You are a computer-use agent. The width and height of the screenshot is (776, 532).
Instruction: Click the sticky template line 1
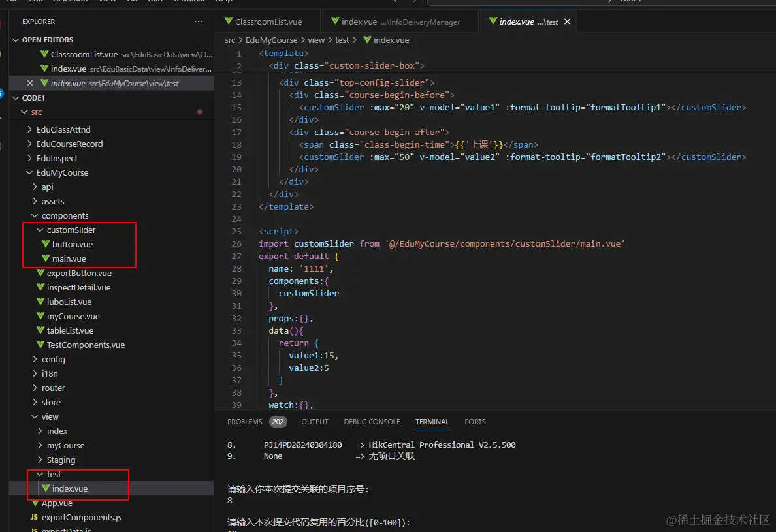point(283,53)
